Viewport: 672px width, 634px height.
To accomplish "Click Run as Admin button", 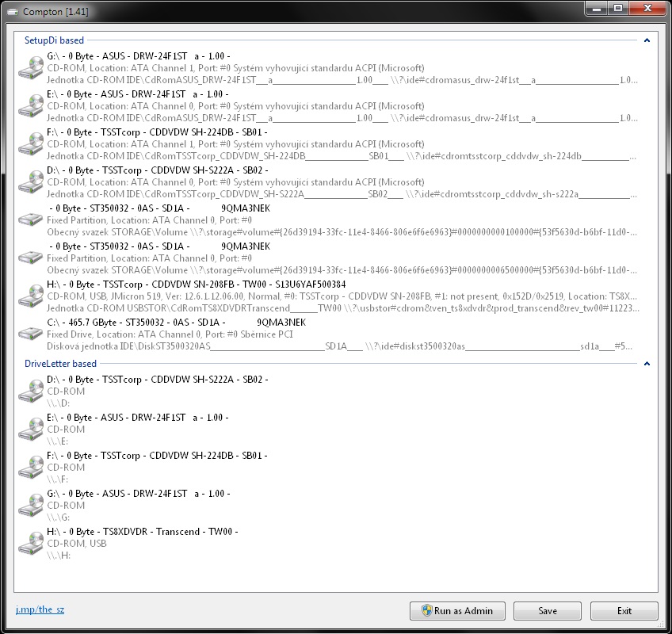I will tap(457, 611).
